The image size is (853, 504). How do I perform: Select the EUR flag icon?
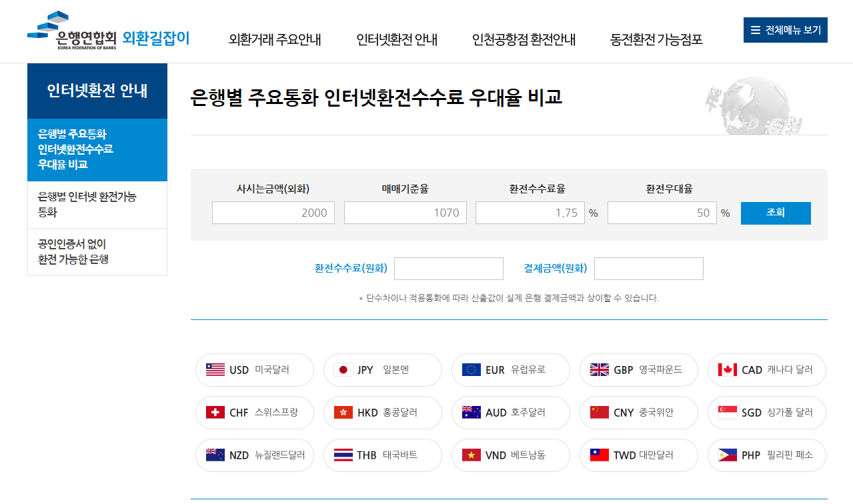472,370
